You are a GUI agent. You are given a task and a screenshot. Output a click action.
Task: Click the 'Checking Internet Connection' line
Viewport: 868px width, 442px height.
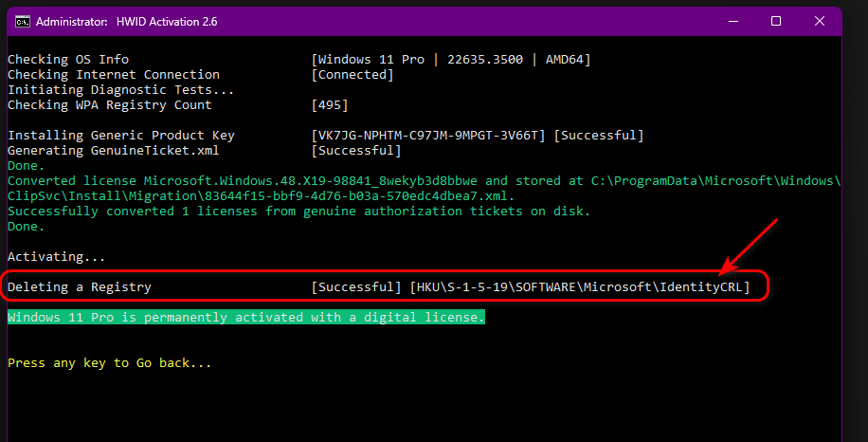pyautogui.click(x=114, y=74)
